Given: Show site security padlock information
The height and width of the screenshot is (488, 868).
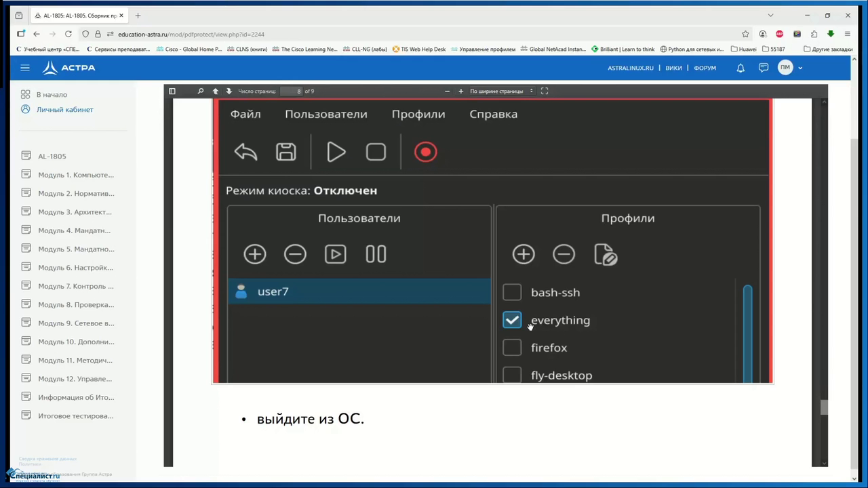Looking at the screenshot, I should tap(98, 34).
